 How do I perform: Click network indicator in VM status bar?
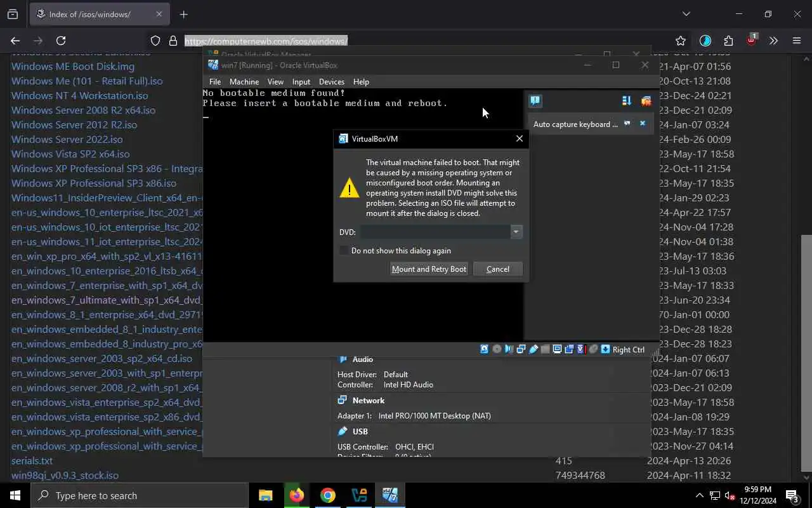click(x=521, y=349)
